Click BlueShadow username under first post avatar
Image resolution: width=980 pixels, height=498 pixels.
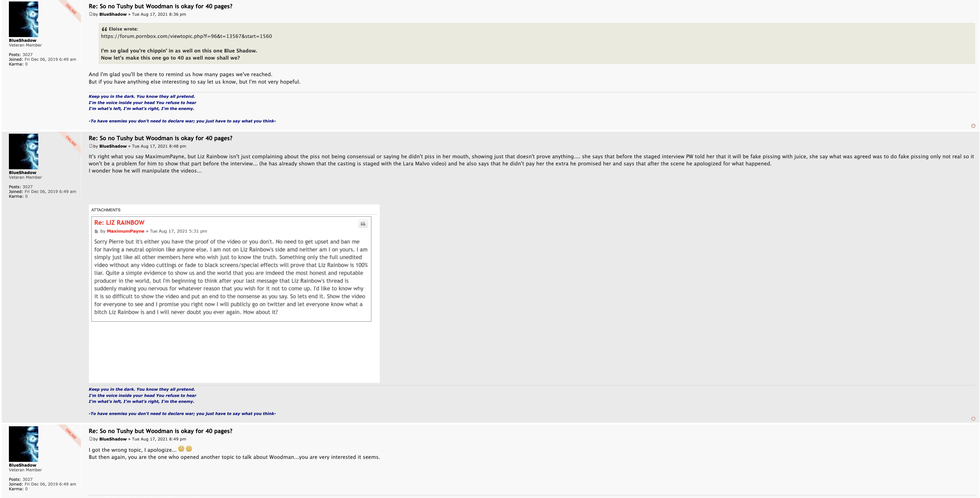point(23,40)
